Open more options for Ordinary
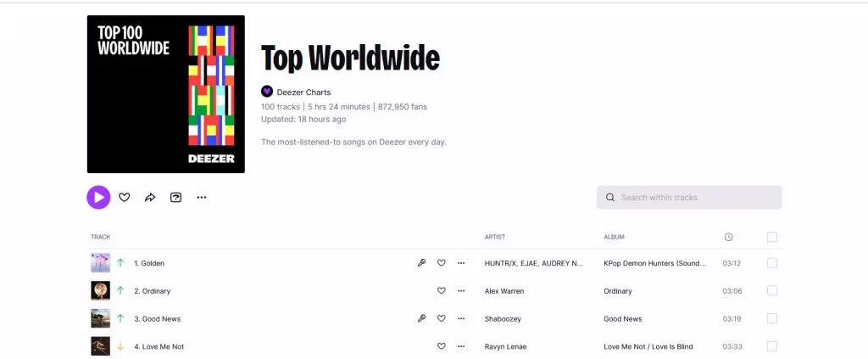Viewport: 868px width, 359px height. point(461,291)
